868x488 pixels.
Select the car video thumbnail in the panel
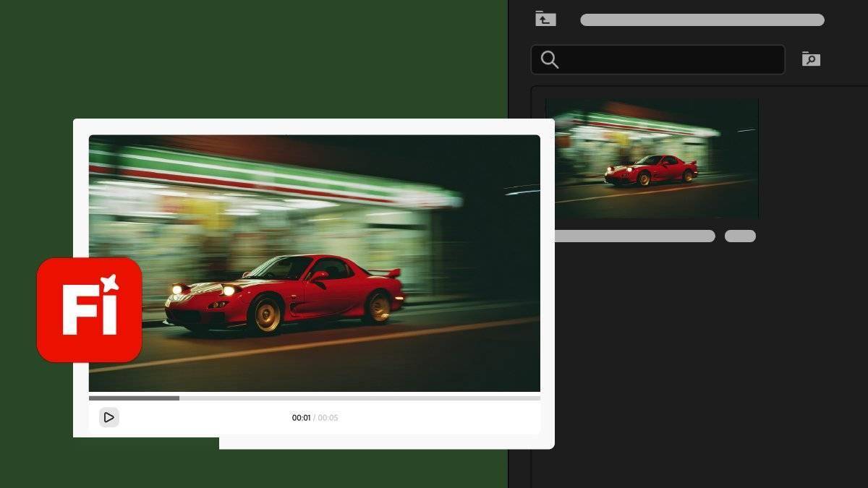(x=652, y=159)
